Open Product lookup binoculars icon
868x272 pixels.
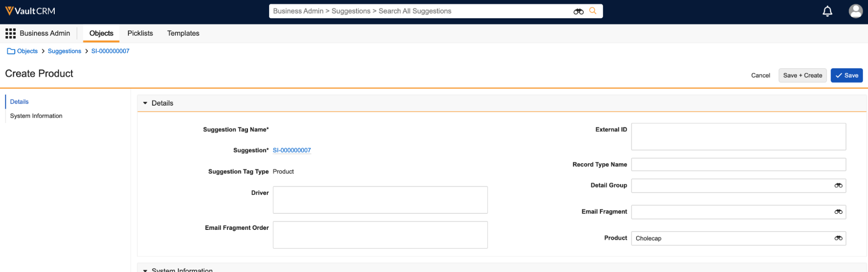838,238
